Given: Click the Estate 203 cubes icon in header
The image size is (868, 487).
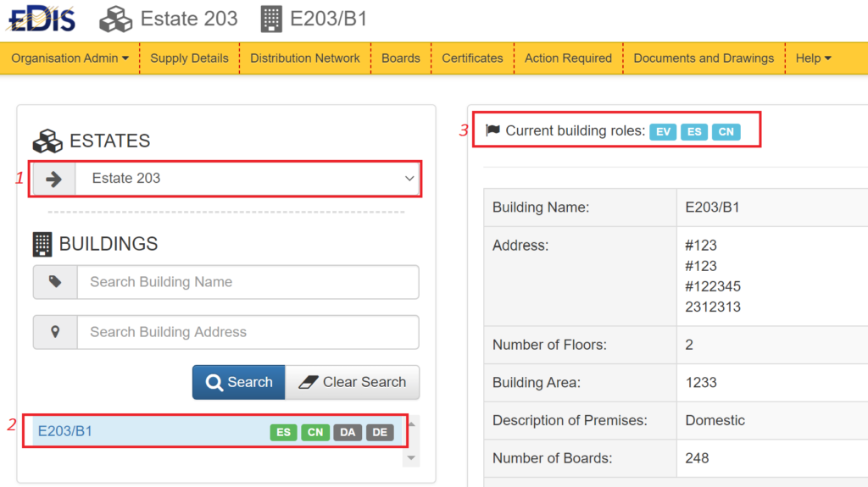Looking at the screenshot, I should (x=116, y=19).
